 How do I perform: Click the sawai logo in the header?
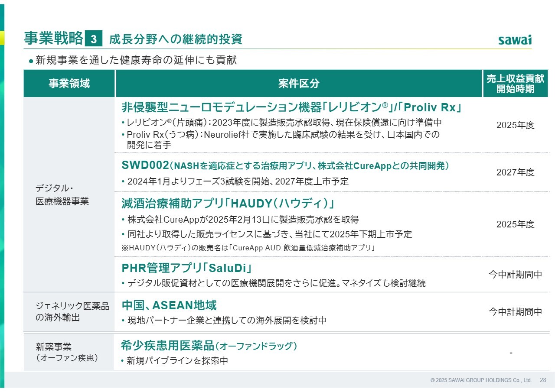[x=514, y=40]
